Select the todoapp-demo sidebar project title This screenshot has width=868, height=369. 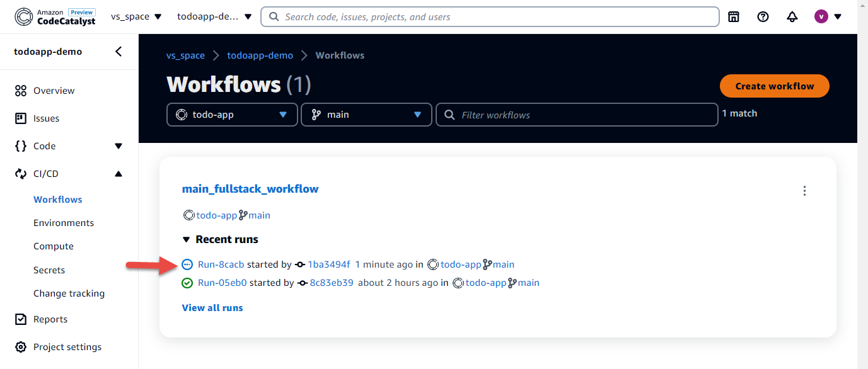point(48,52)
